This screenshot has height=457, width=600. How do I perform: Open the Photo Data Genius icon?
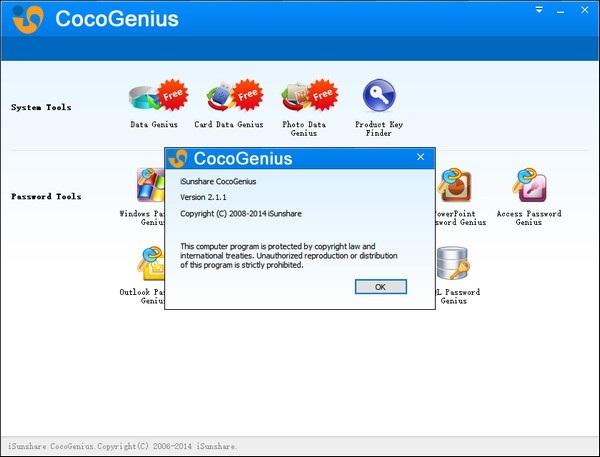(309, 96)
